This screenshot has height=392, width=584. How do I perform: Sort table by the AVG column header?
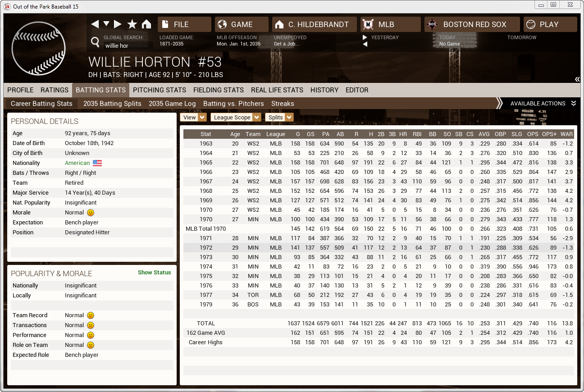[x=484, y=134]
